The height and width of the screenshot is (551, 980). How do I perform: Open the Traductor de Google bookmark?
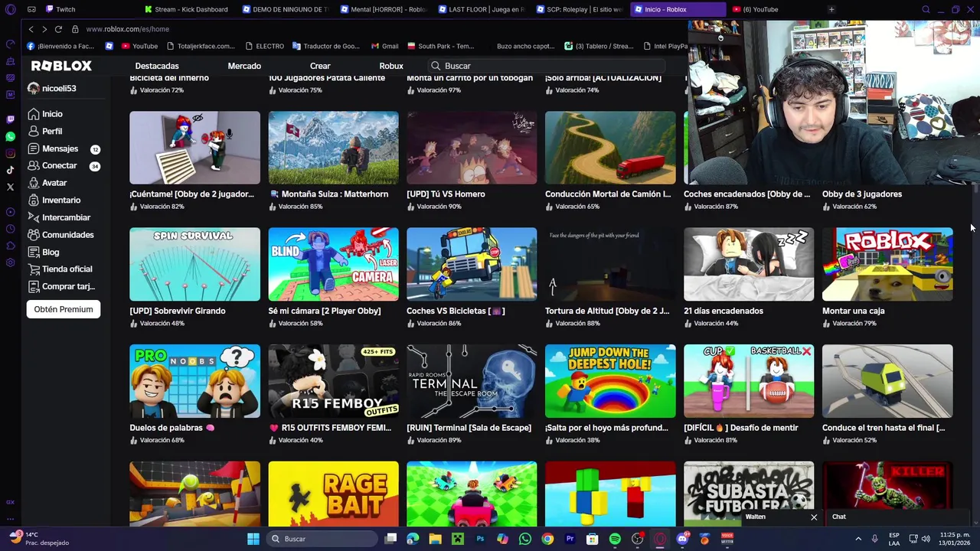[325, 46]
